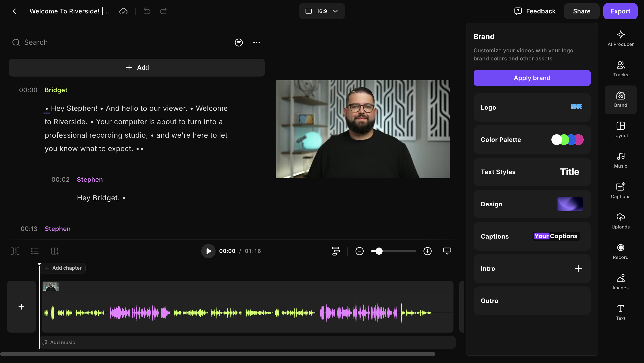
Task: Switch to the Music tab
Action: click(x=620, y=160)
